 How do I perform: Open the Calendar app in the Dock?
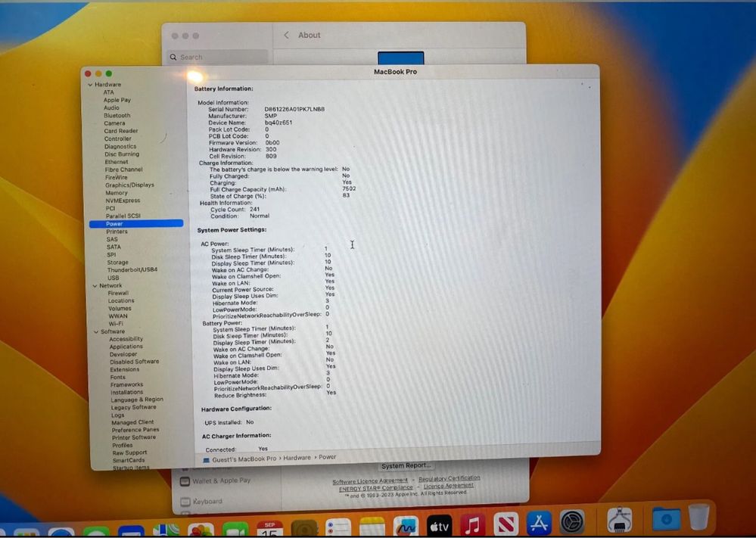269,529
